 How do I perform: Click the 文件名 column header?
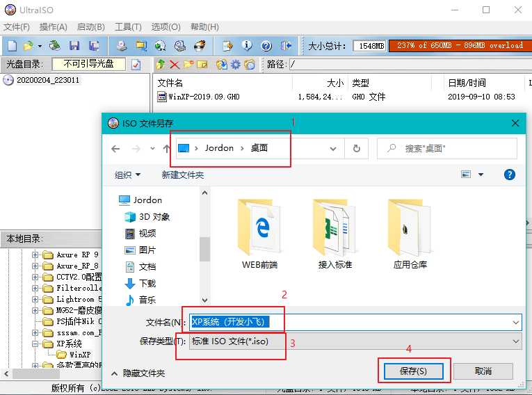tap(170, 83)
